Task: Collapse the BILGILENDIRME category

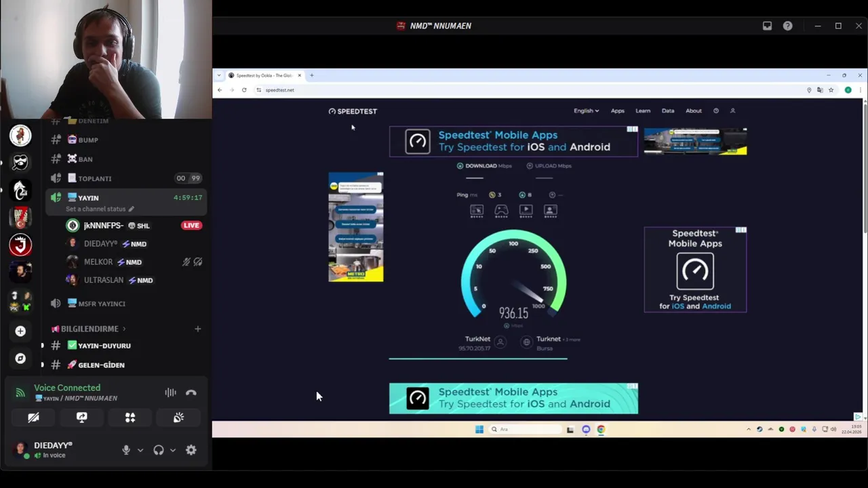Action: tap(89, 329)
